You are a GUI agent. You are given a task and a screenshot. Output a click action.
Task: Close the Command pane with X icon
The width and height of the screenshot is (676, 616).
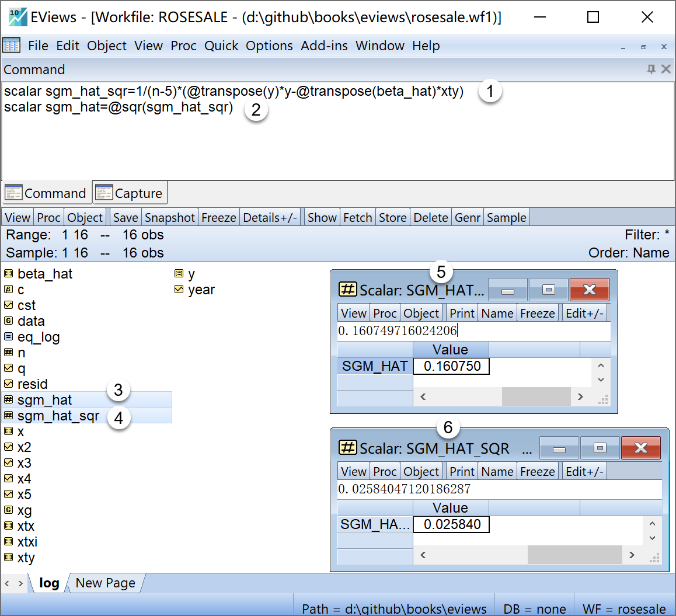[x=665, y=69]
